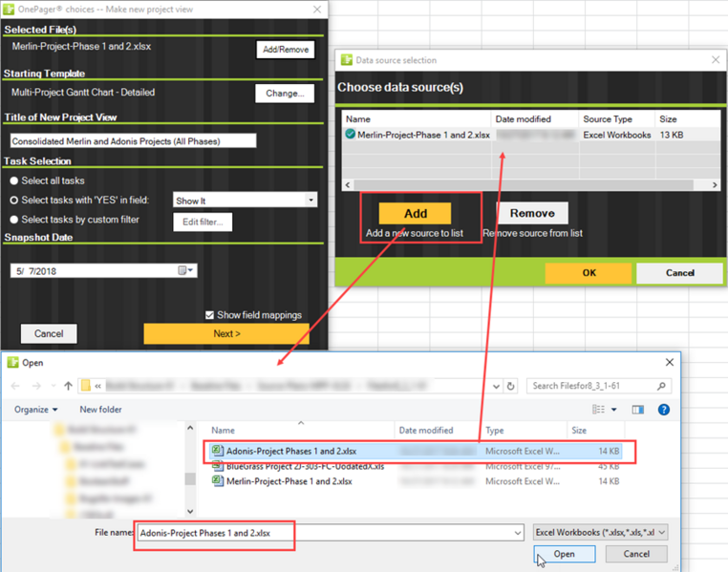
Task: Click the OnePager icon in Open dialog title
Action: pos(13,362)
